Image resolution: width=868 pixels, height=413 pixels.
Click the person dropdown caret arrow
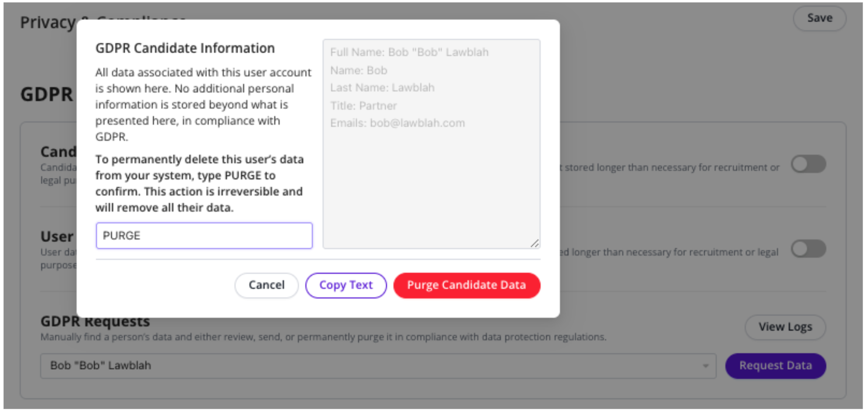pyautogui.click(x=705, y=366)
